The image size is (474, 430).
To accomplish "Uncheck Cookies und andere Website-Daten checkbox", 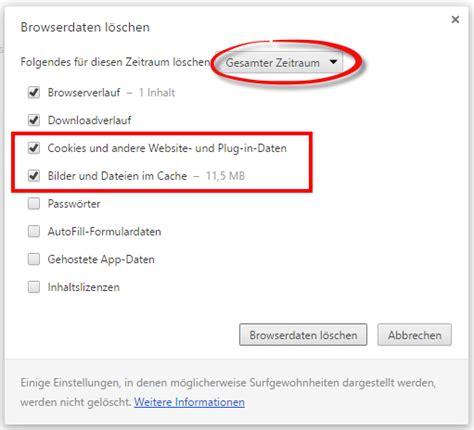I will click(x=34, y=148).
